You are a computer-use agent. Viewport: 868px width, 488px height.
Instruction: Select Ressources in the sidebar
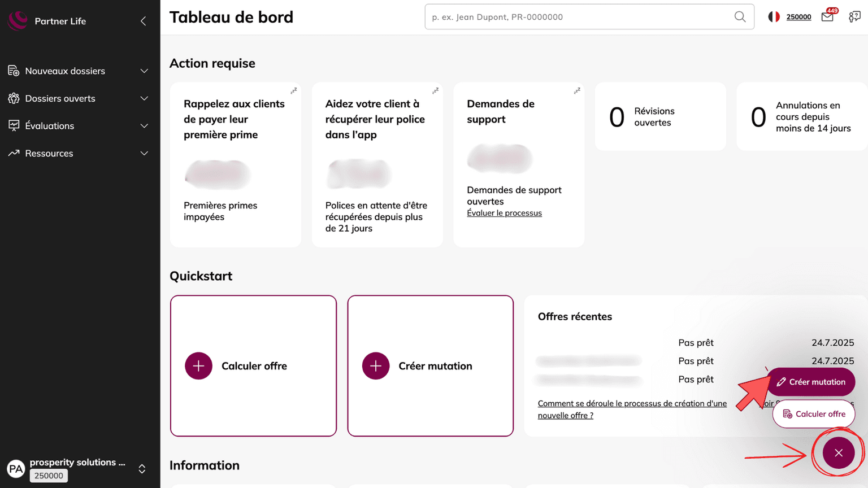pos(49,154)
